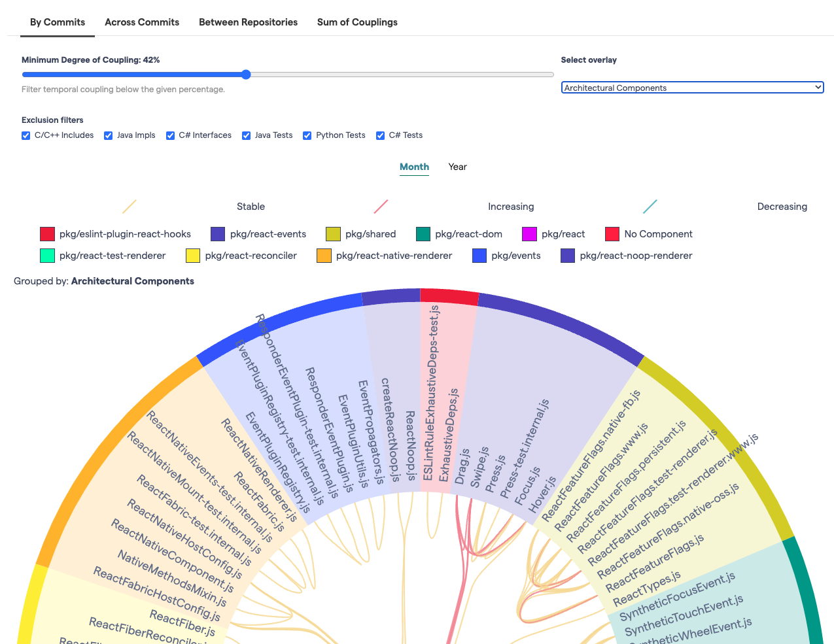Select the pkg/shared olive legend square

tap(333, 234)
